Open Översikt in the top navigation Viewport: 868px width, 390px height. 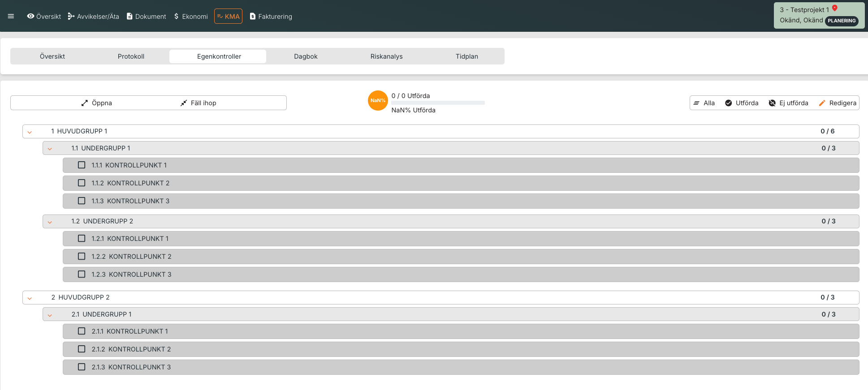44,16
